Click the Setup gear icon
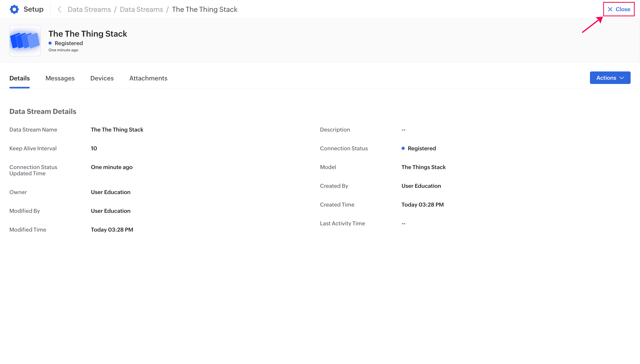 tap(14, 9)
